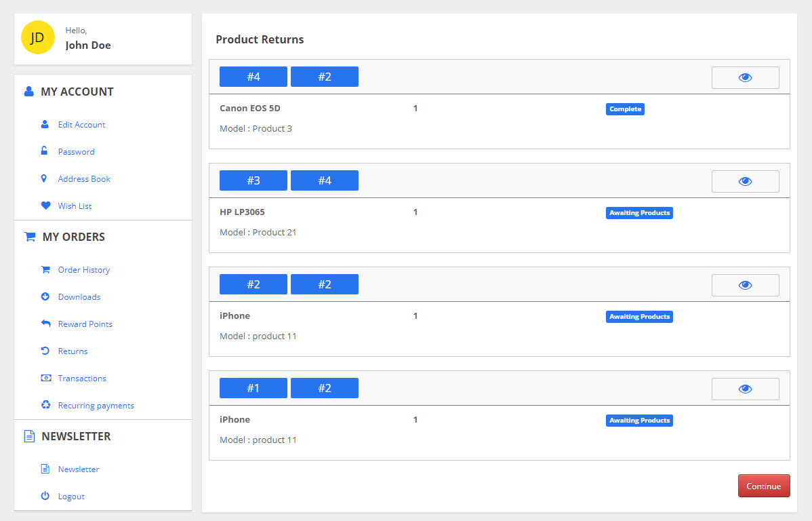View the Canon EOS 5D return details
This screenshot has height=521, width=812.
coord(745,78)
